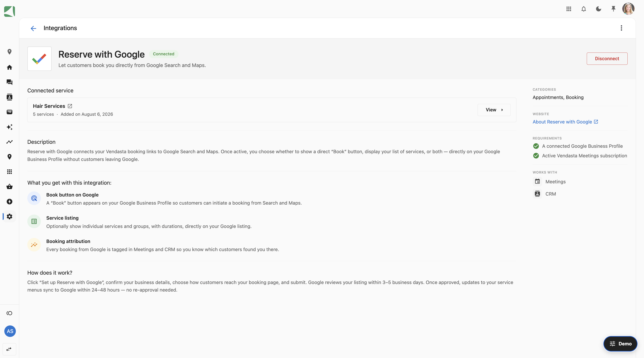Open the analytics trend line icon

(9, 142)
